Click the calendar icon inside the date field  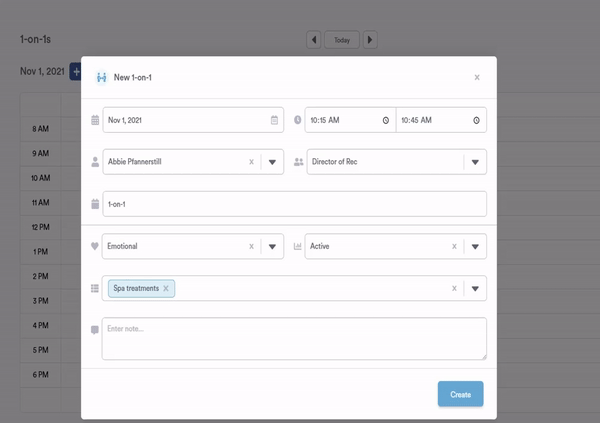(274, 120)
